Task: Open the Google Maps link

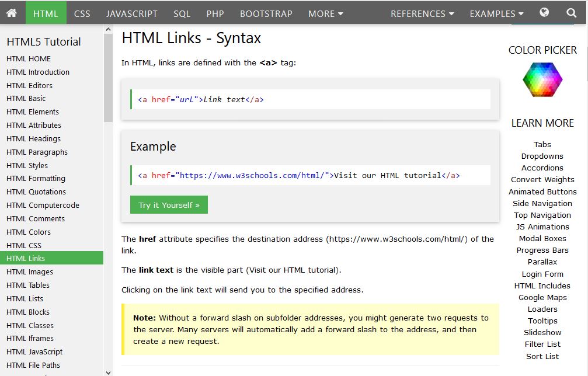Action: click(x=542, y=297)
